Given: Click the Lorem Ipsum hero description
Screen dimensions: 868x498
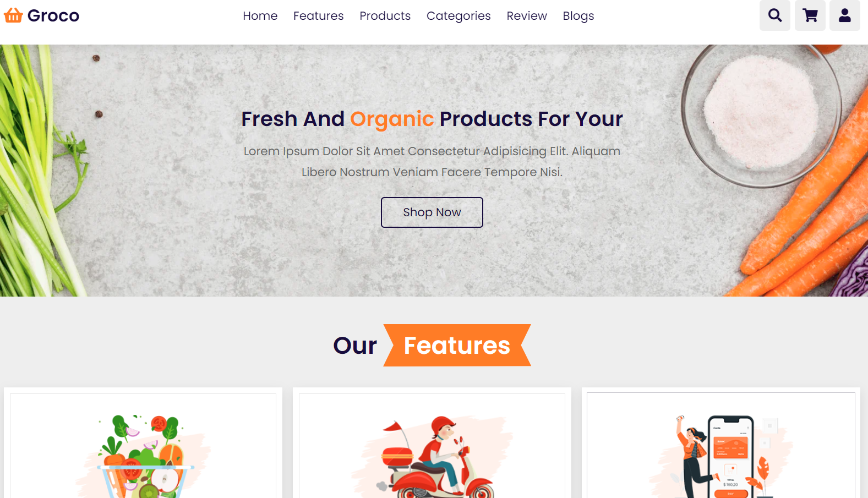Looking at the screenshot, I should pyautogui.click(x=432, y=162).
